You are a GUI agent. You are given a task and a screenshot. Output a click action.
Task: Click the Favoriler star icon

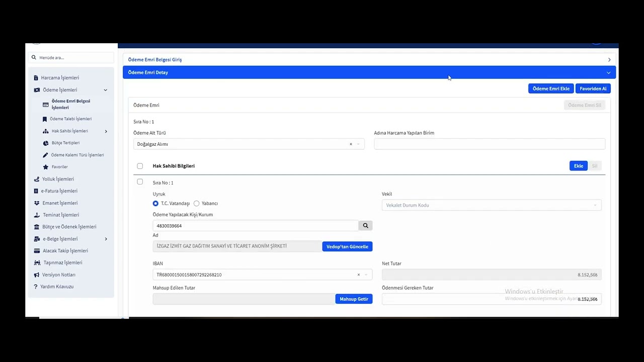tap(46, 167)
